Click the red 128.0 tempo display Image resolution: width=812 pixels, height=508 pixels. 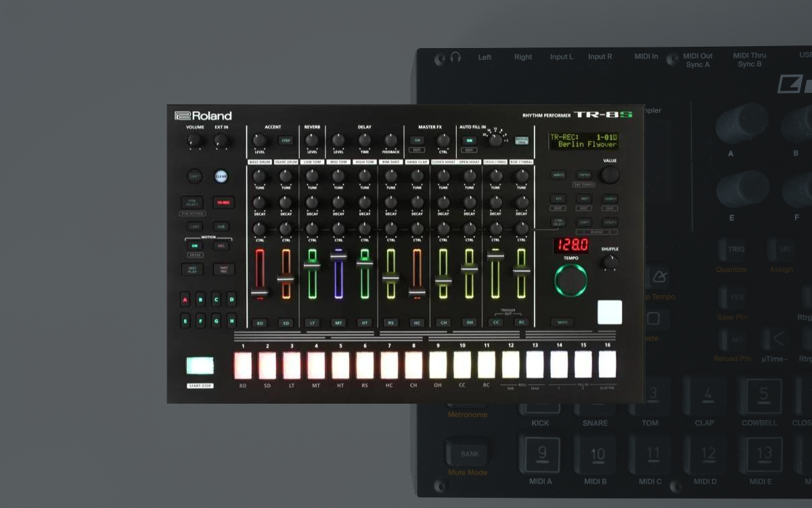click(x=570, y=245)
